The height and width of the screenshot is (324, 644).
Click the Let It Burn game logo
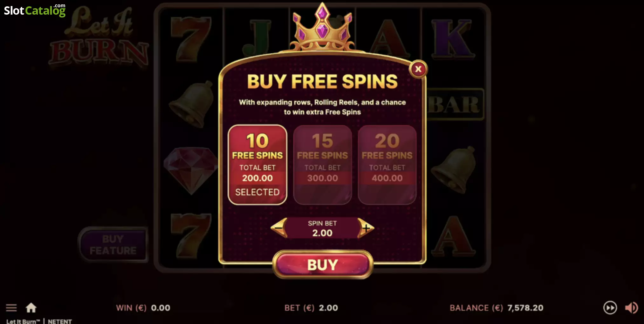coord(99,37)
